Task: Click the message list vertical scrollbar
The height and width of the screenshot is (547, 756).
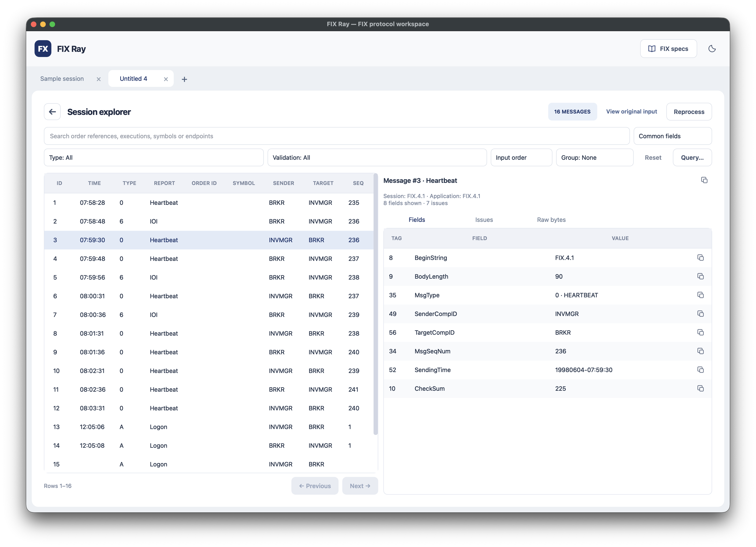Action: tap(376, 304)
